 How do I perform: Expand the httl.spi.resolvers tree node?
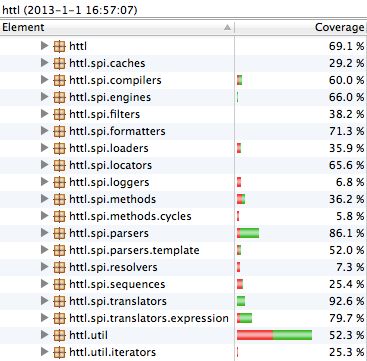[44, 267]
